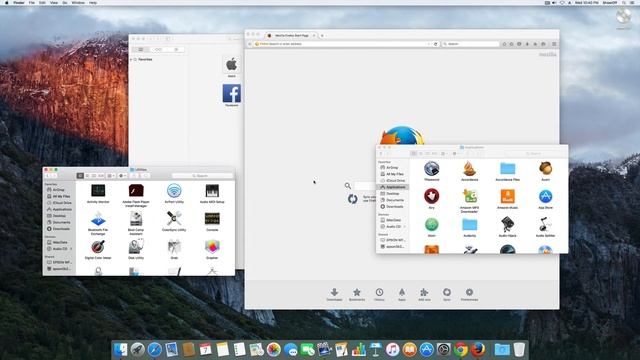The height and width of the screenshot is (360, 640).
Task: Switch Utilities window to icon view
Action: pos(80,176)
